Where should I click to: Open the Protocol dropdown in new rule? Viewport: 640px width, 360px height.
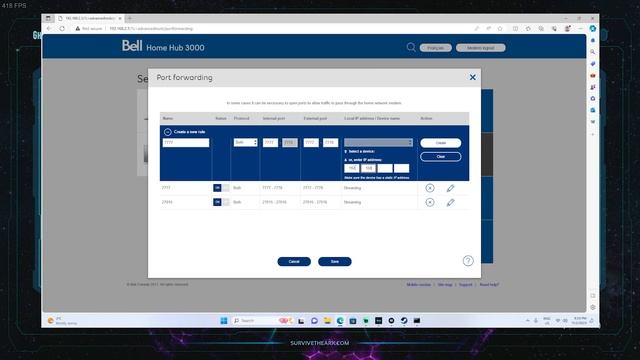[245, 142]
